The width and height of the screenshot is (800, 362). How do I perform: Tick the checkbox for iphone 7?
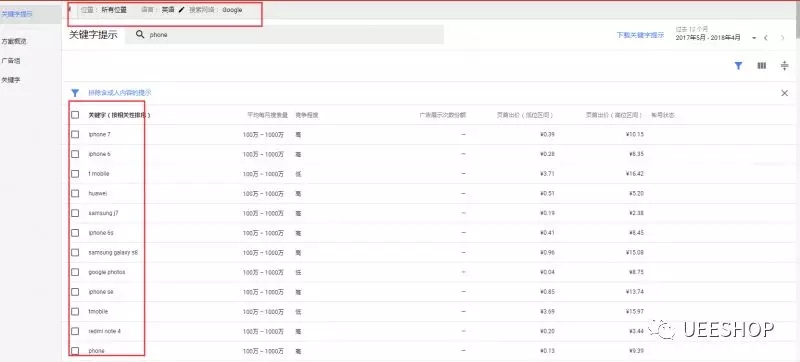click(x=75, y=135)
